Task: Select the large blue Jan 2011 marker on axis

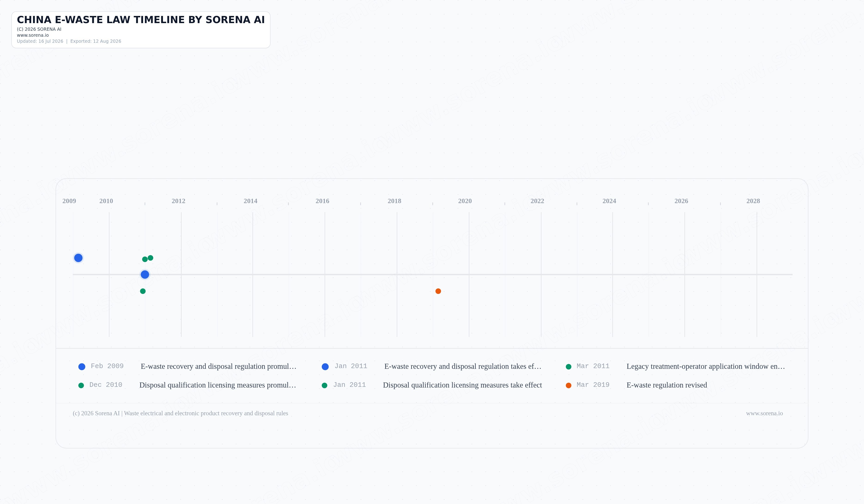Action: [145, 275]
